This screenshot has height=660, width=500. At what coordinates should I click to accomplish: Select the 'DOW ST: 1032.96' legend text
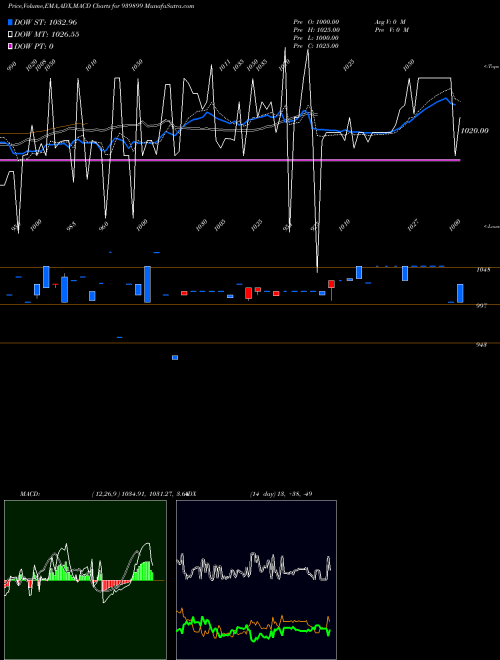pyautogui.click(x=45, y=22)
